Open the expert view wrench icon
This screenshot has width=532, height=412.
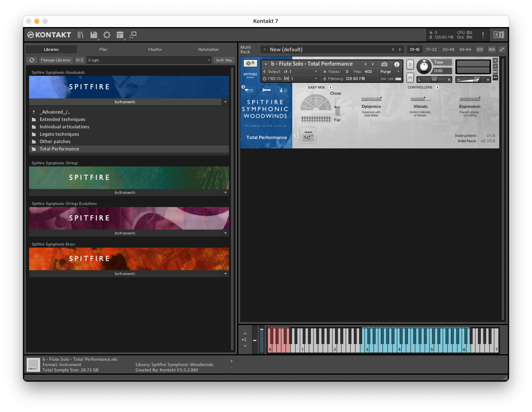pos(266,90)
